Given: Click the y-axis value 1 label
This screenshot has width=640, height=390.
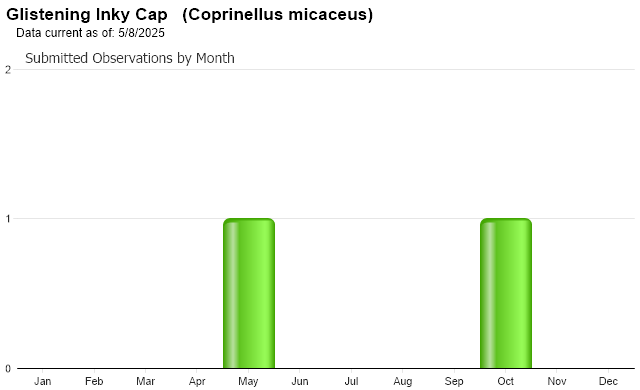Looking at the screenshot, I should pyautogui.click(x=8, y=219).
